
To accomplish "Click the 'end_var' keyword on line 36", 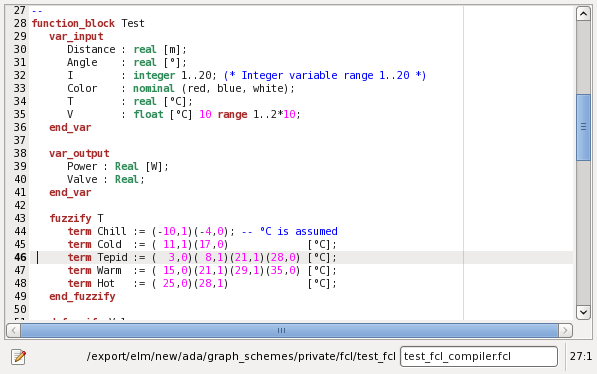I will coord(70,128).
